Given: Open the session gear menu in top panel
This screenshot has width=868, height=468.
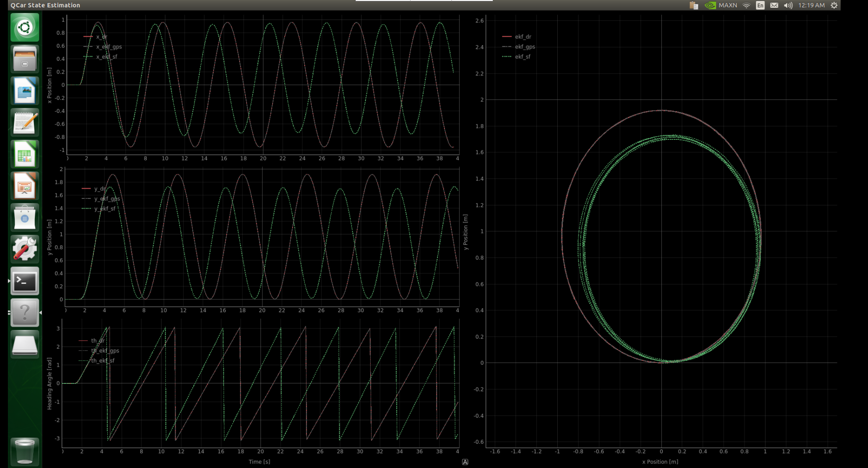Looking at the screenshot, I should point(834,5).
